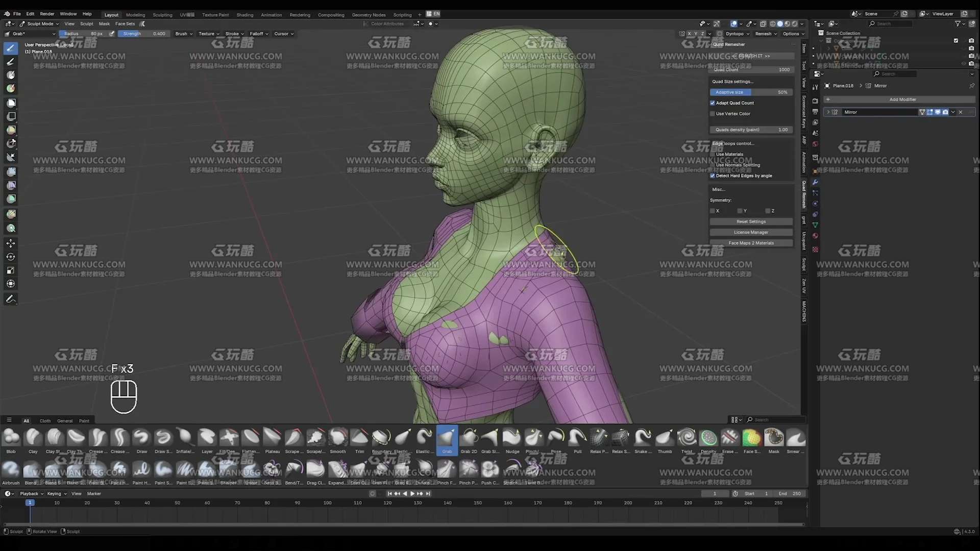The width and height of the screenshot is (980, 551).
Task: Enable Y symmetry in Quad Remesher
Action: tap(740, 211)
